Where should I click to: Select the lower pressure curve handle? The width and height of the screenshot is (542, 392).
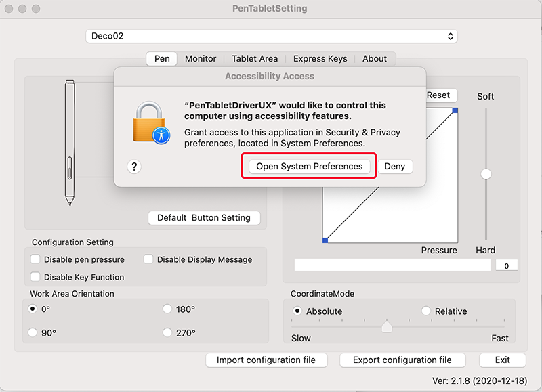tap(325, 240)
